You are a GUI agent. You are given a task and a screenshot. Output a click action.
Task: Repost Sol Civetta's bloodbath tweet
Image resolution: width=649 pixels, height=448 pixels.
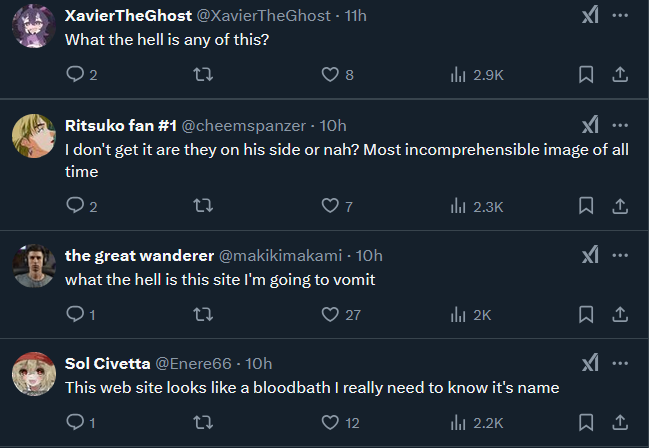[x=203, y=422]
